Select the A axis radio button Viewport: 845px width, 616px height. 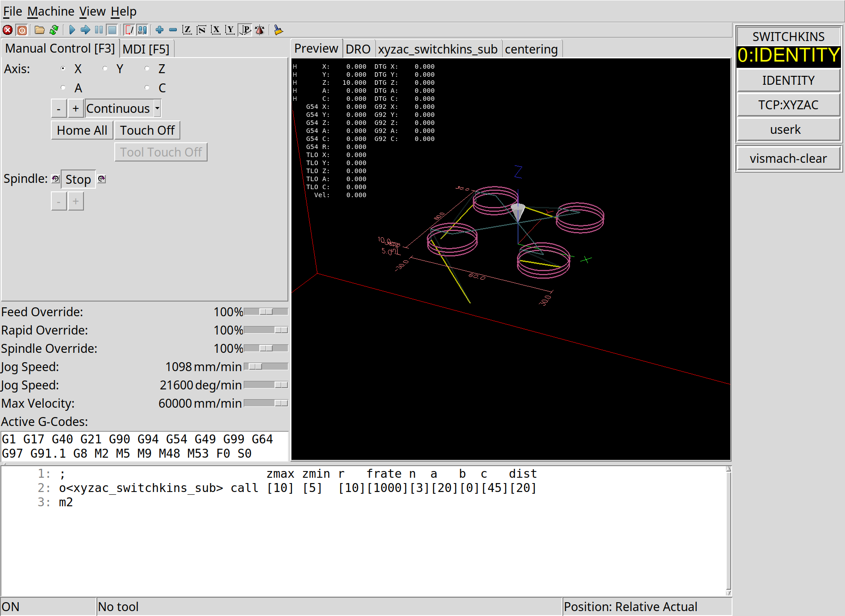(63, 88)
